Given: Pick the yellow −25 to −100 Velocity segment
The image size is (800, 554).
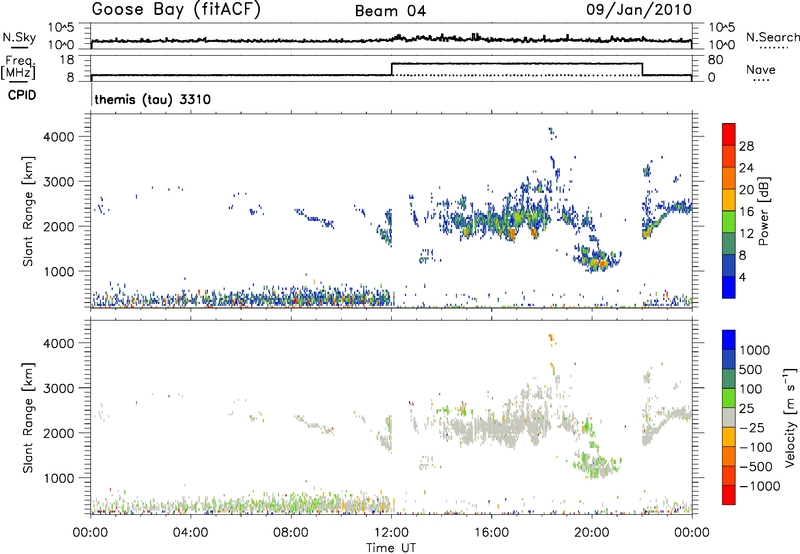Looking at the screenshot, I should [729, 437].
